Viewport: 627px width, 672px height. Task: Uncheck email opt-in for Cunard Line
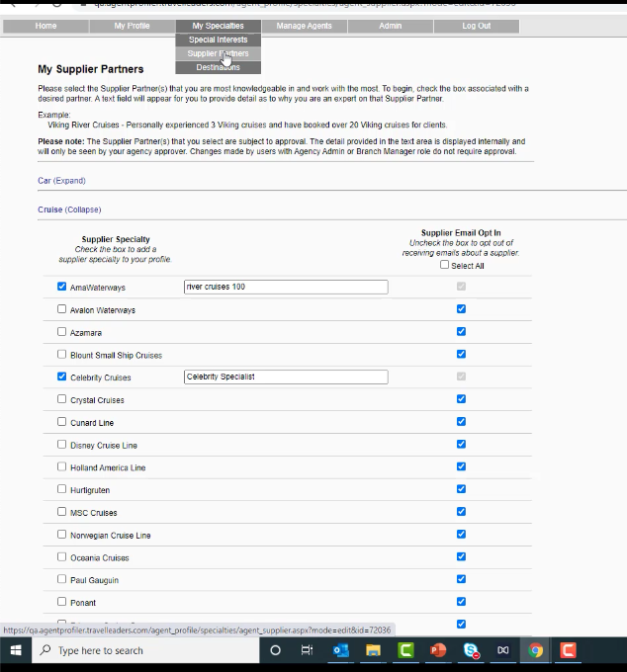click(x=461, y=421)
